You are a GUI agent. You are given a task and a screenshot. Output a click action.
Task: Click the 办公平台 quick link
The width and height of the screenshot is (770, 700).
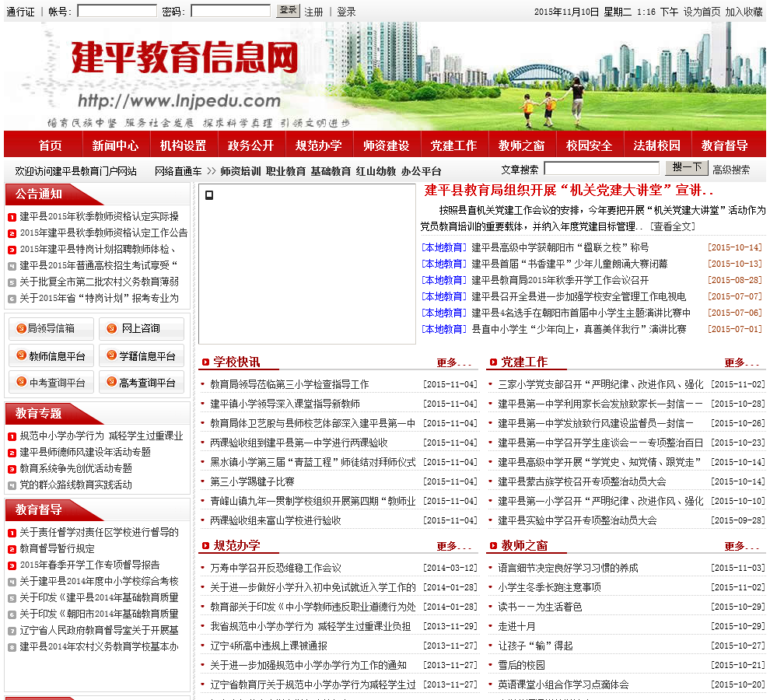pyautogui.click(x=422, y=171)
